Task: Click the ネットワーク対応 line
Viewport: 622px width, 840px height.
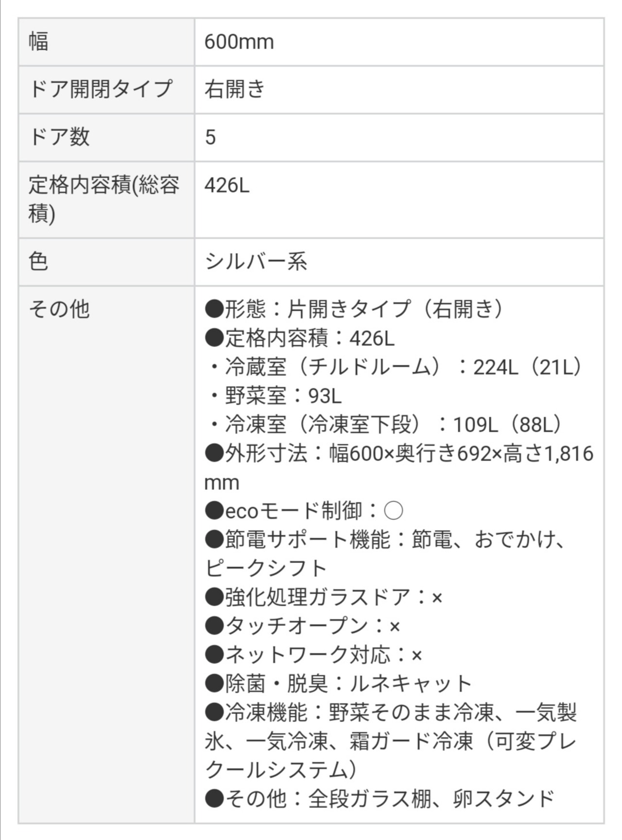Action: 313,655
